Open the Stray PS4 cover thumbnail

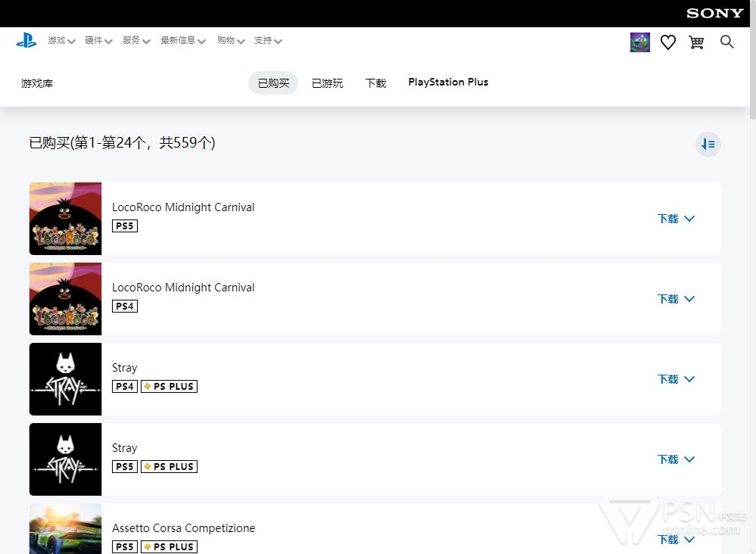[66, 379]
